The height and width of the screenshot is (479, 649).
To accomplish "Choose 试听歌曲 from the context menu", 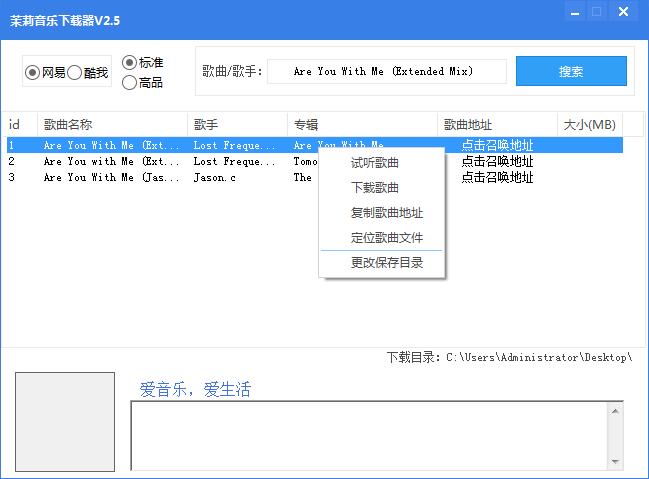I will [x=375, y=163].
